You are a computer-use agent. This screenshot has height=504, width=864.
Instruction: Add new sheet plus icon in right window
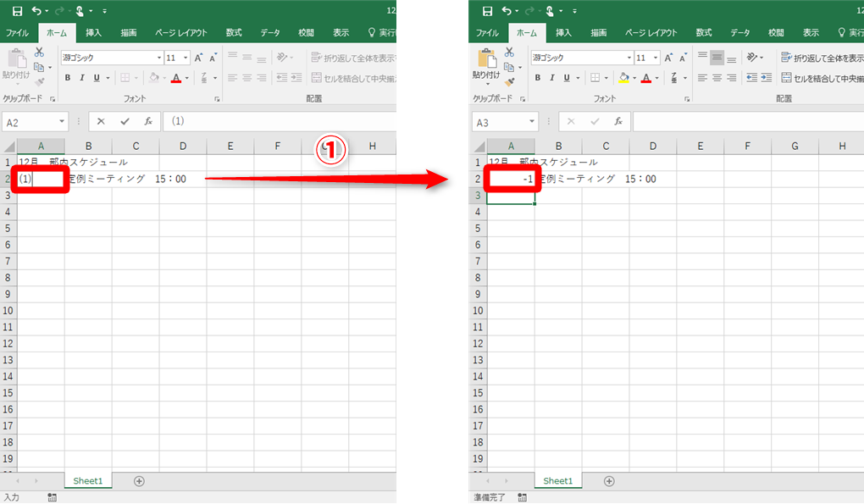coord(609,481)
